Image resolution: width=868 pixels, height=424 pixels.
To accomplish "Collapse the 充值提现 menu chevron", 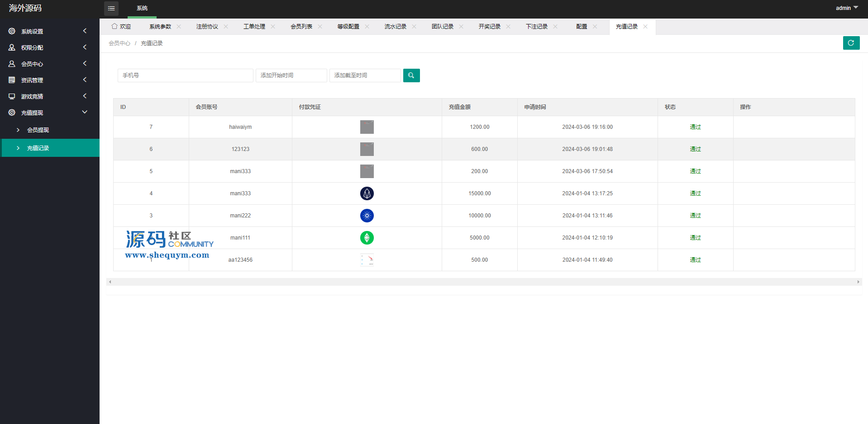I will click(x=85, y=112).
